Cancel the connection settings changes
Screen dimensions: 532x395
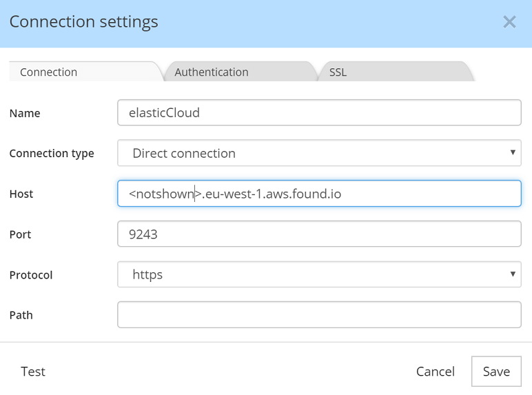coord(435,372)
